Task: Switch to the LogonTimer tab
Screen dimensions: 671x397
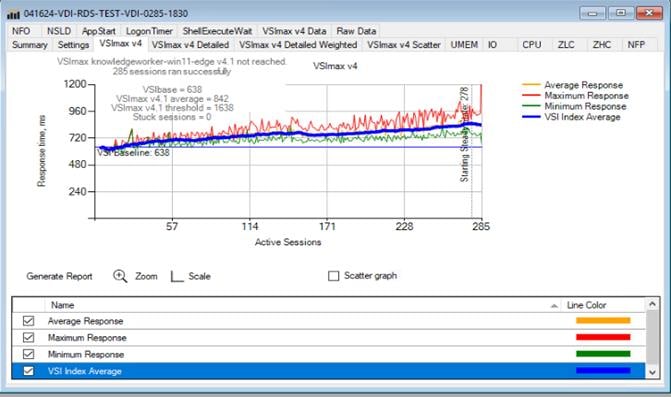Action: tap(149, 31)
